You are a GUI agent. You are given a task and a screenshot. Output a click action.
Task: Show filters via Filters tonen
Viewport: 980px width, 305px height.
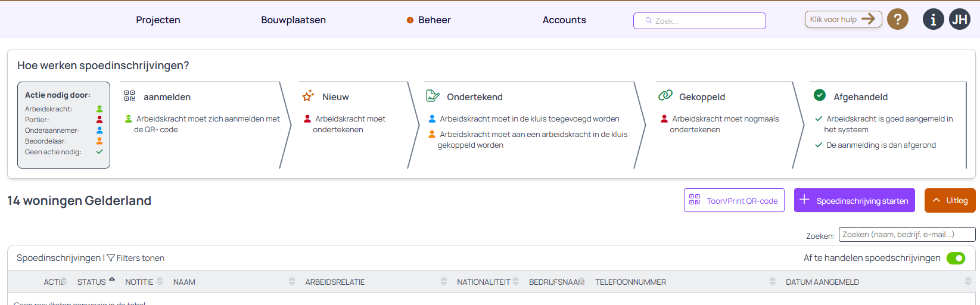(140, 258)
